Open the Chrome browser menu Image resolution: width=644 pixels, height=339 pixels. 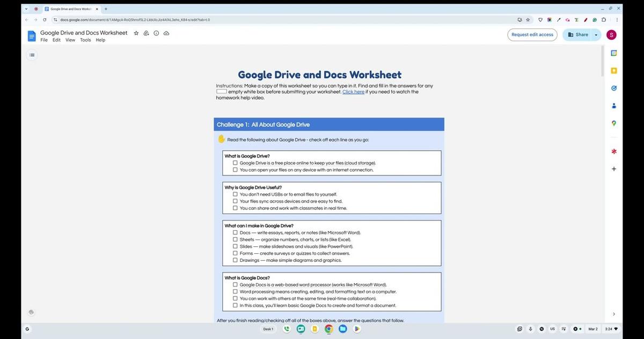click(617, 19)
